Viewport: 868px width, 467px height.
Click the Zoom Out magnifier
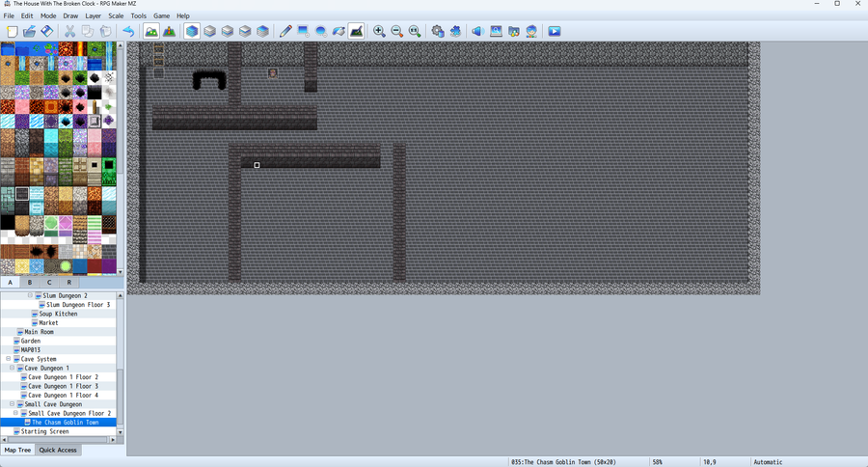pos(397,32)
